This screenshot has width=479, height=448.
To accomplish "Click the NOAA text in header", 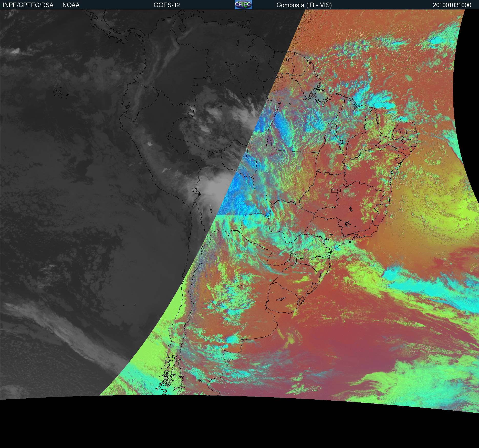I will click(x=71, y=5).
